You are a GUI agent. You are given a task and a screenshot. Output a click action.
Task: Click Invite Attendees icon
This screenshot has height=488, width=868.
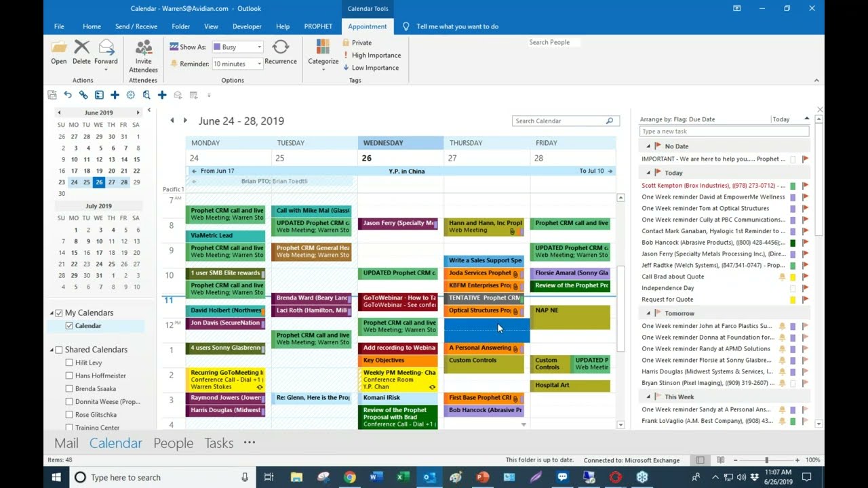coord(143,56)
